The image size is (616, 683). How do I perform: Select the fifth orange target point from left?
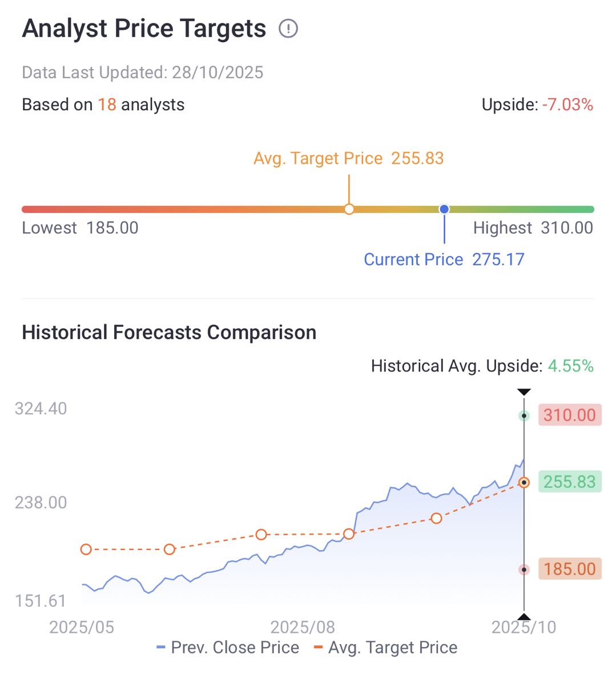pyautogui.click(x=437, y=518)
